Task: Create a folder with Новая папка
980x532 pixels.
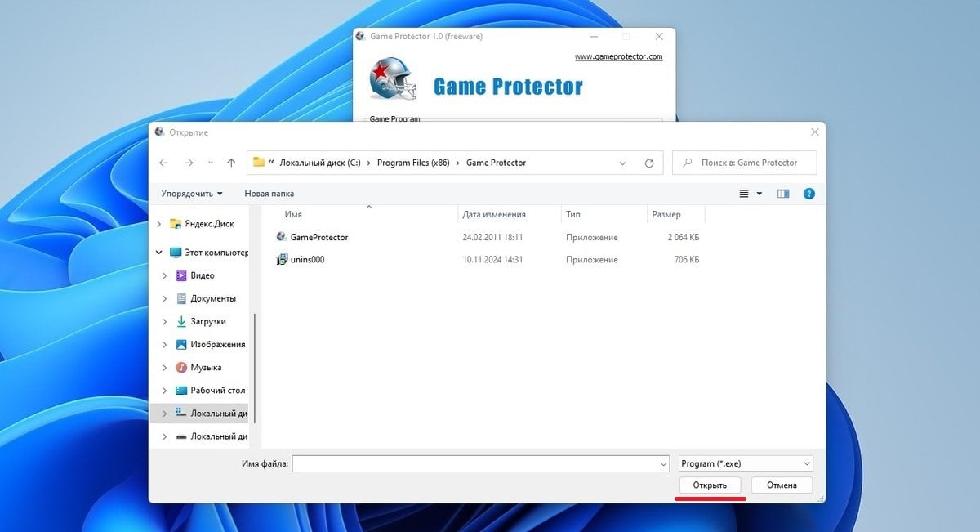Action: tap(269, 194)
